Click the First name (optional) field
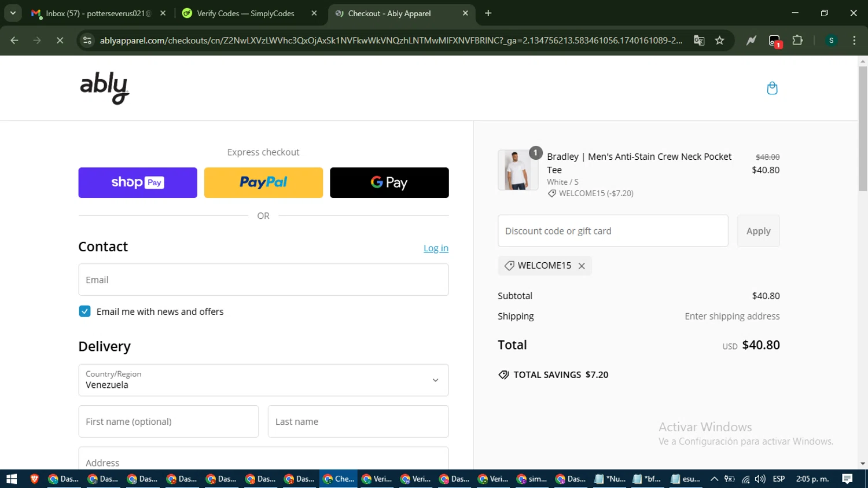The image size is (868, 488). 168,421
